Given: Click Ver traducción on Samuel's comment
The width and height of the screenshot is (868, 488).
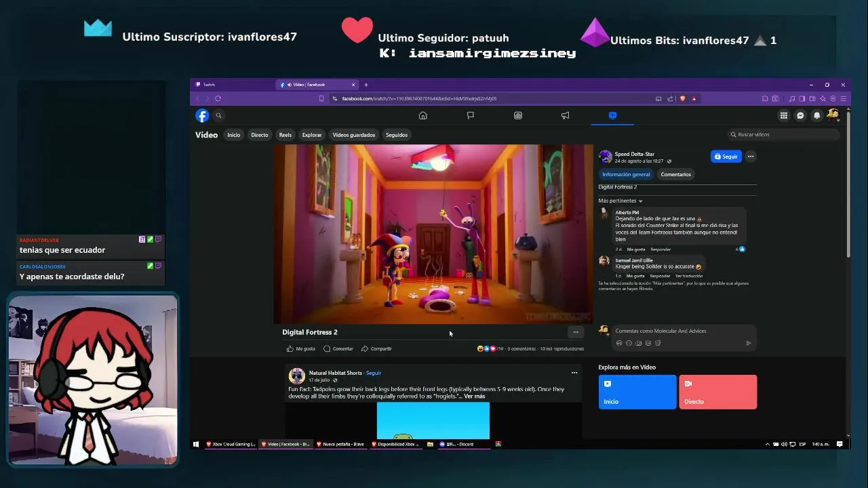Looking at the screenshot, I should click(x=689, y=276).
